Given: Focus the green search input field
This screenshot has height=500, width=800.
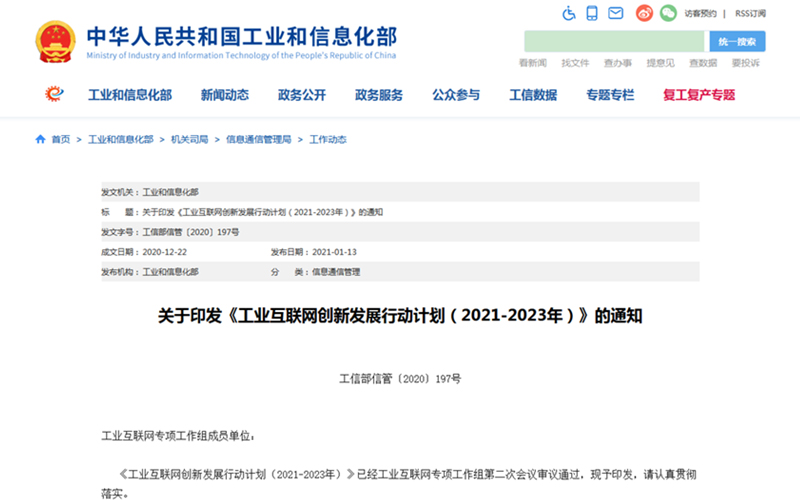Looking at the screenshot, I should 614,41.
